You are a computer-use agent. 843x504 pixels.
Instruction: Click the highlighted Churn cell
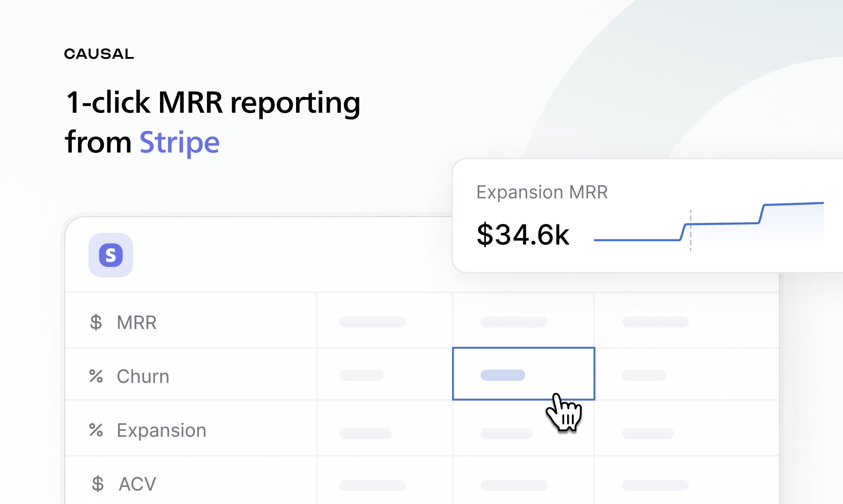click(x=523, y=374)
